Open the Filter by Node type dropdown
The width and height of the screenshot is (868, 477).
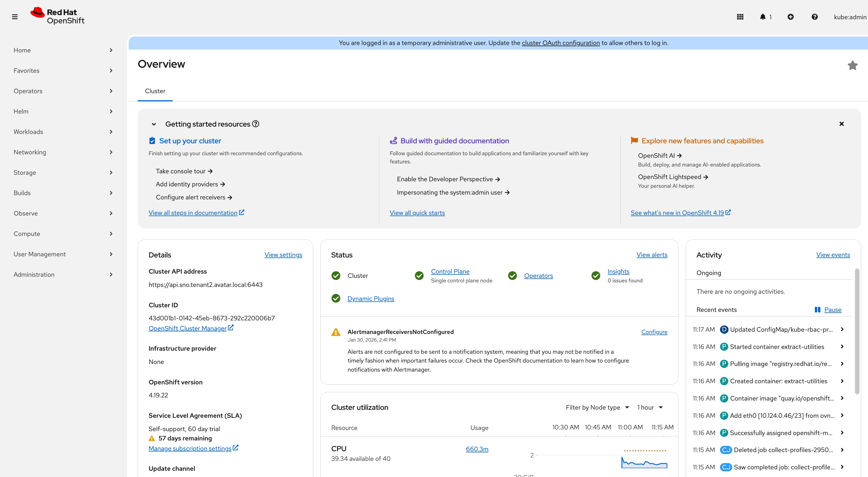tap(597, 407)
